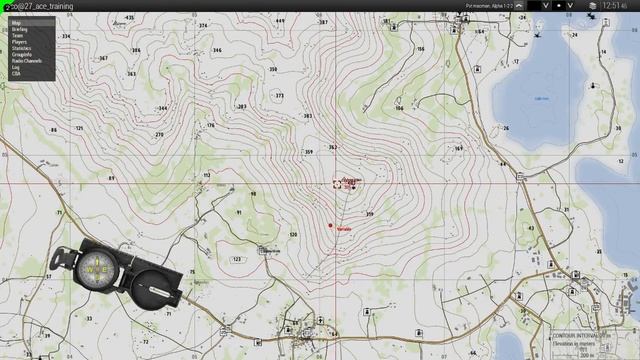640x360 pixels.
Task: Click the isolated boxed icon on the short bottom track
Action: pos(367,312)
